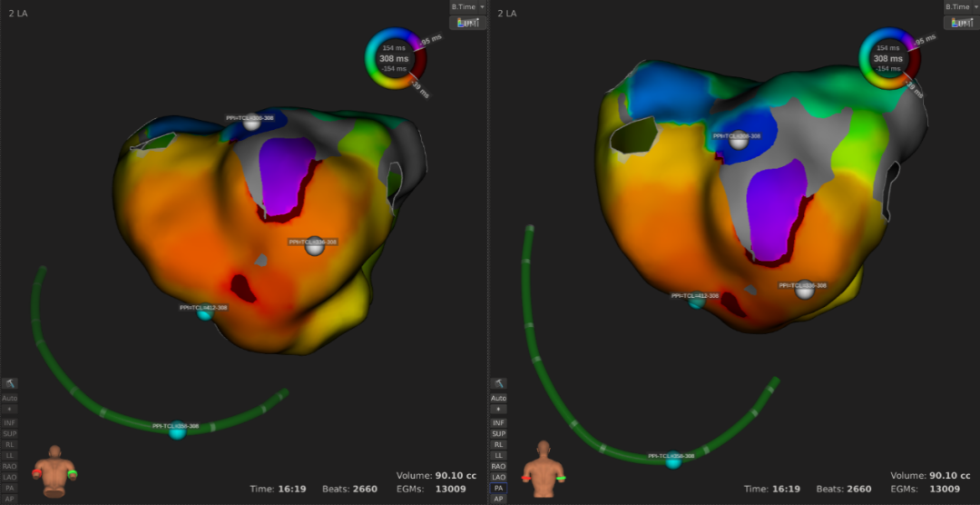The image size is (980, 505).
Task: Toggle Auto view mode in right panel
Action: 498,398
